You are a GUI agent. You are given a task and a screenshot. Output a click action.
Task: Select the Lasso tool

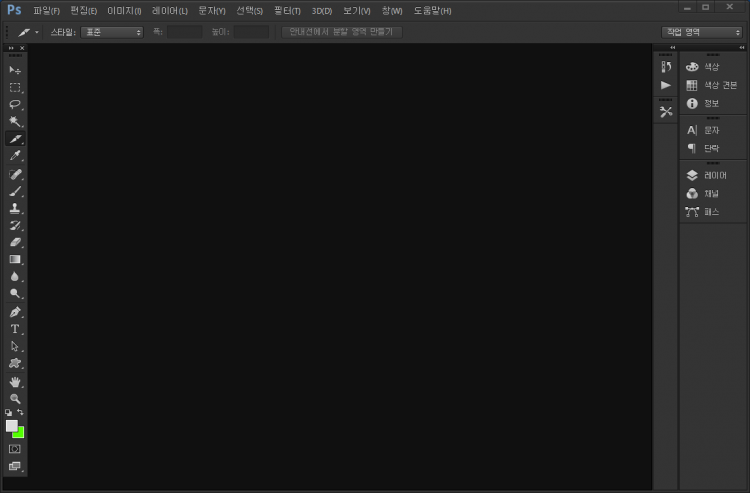pos(15,104)
